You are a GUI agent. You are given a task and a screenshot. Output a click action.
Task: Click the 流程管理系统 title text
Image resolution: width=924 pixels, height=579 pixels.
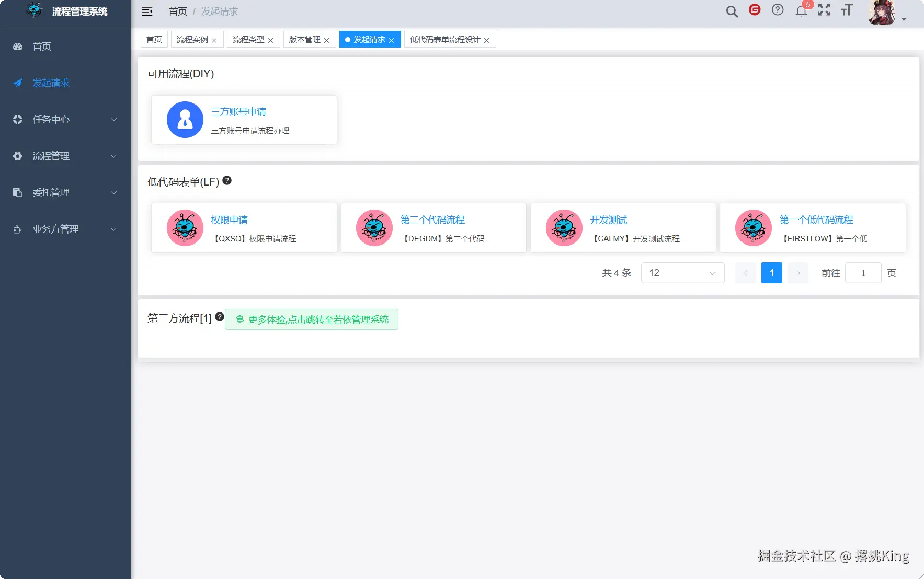click(80, 11)
